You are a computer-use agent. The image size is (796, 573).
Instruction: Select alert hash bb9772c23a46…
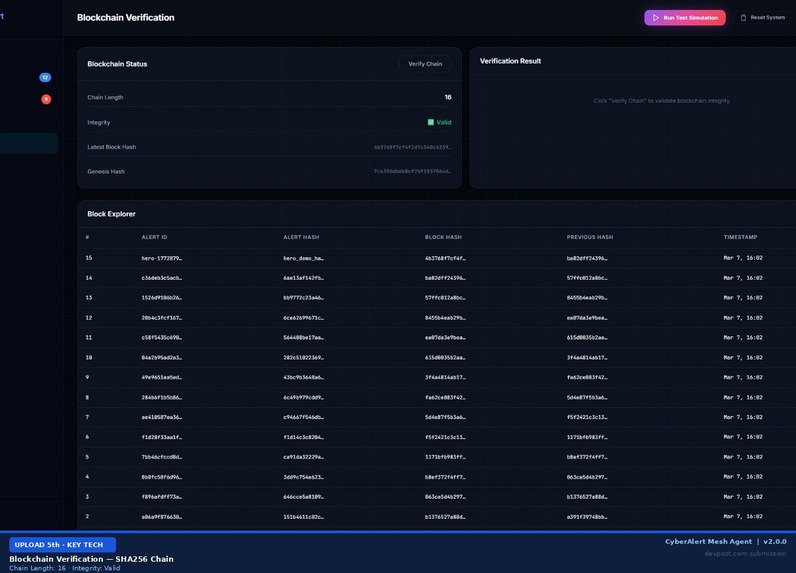tap(303, 298)
